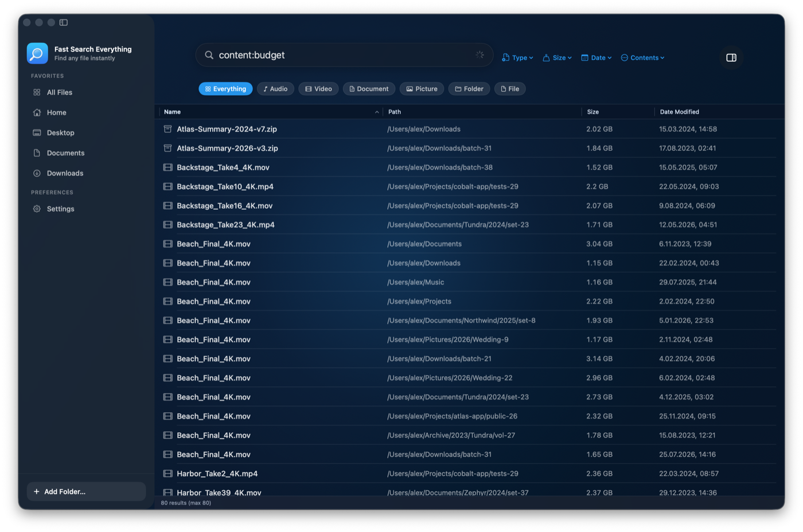The height and width of the screenshot is (532, 803).
Task: Click All Files grid icon in sidebar
Action: tap(37, 92)
